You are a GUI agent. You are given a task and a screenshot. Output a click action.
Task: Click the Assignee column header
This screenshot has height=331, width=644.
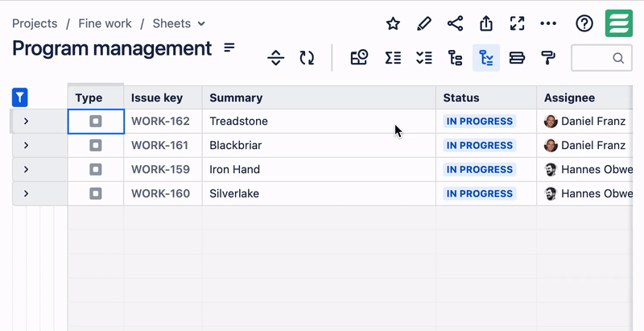click(x=584, y=97)
